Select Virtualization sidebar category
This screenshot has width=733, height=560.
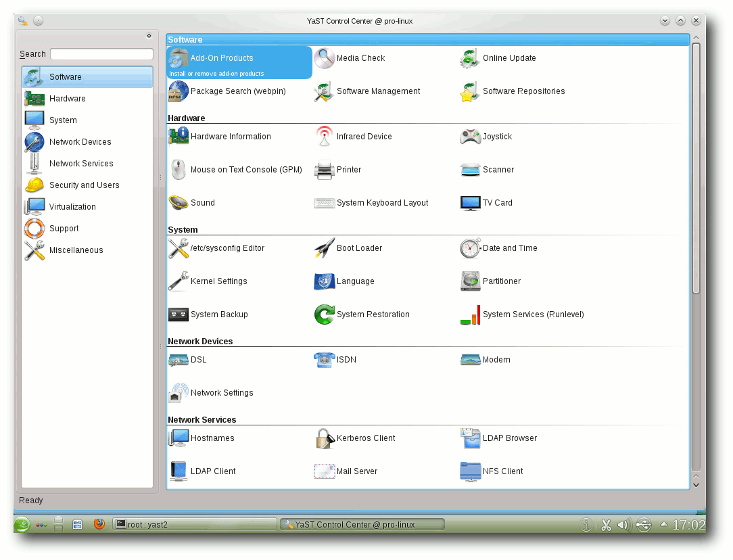87,207
